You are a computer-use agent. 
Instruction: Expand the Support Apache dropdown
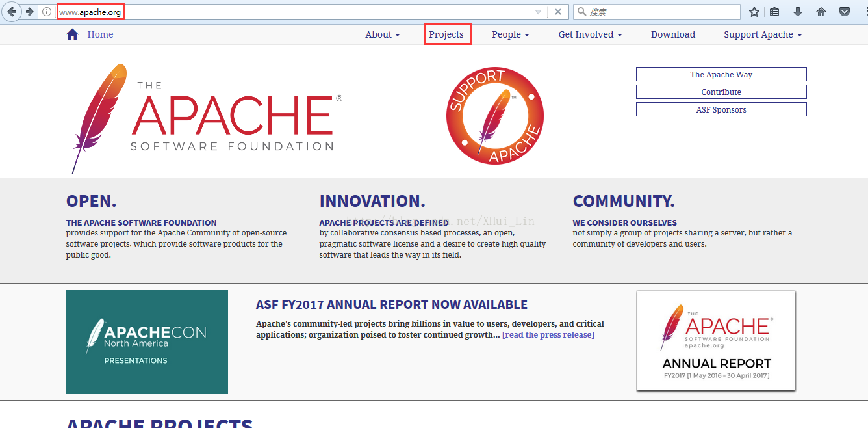(x=763, y=34)
